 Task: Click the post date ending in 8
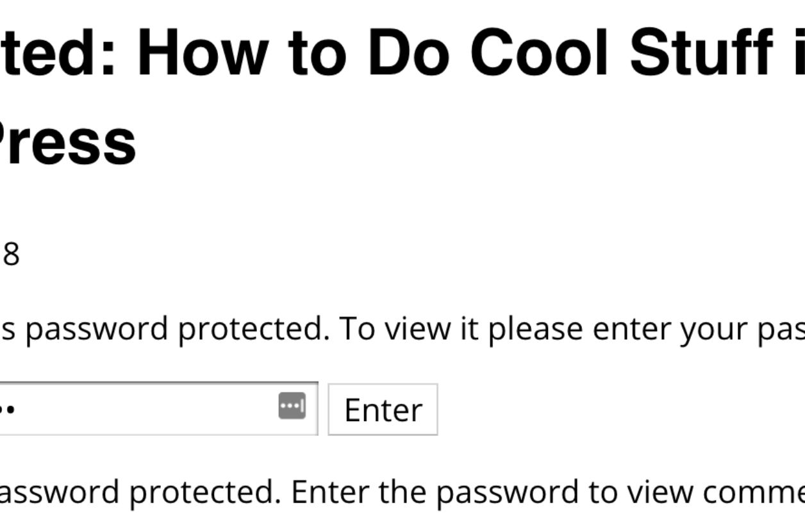pyautogui.click(x=10, y=254)
